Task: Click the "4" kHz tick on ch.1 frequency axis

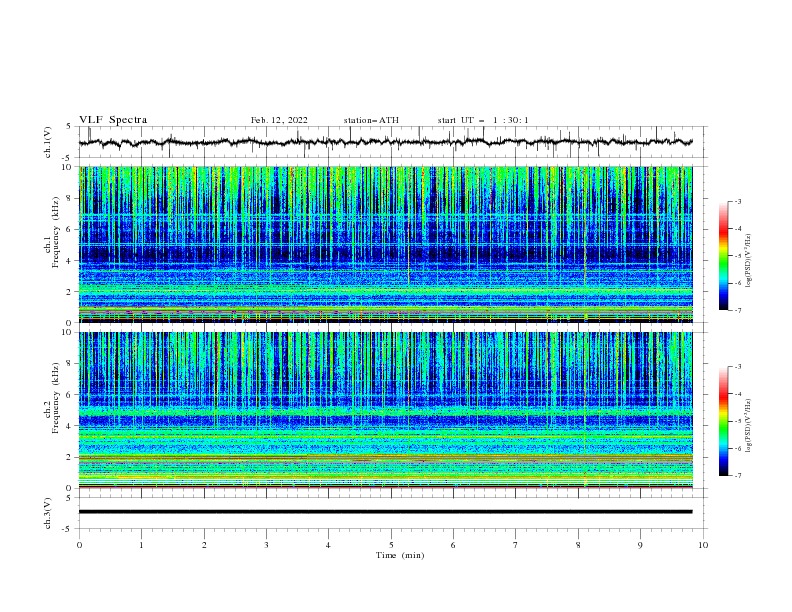Action: tap(70, 261)
